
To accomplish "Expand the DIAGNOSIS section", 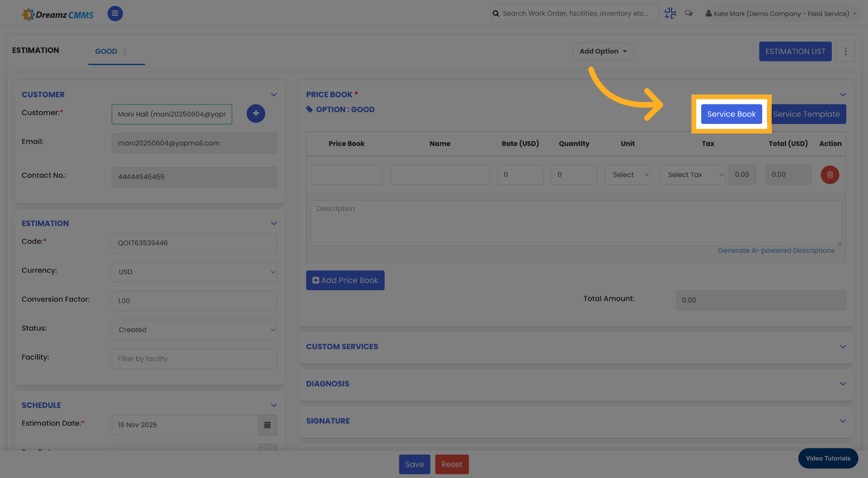I will tap(843, 383).
